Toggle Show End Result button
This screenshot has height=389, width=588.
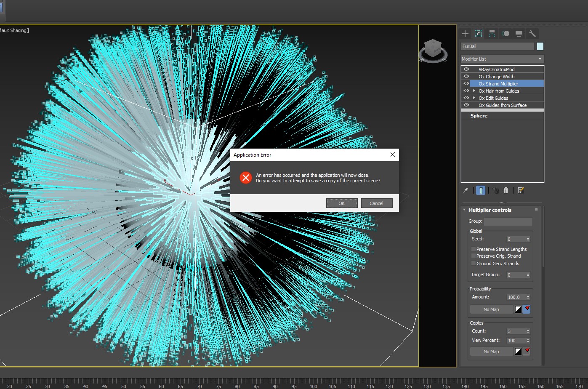[x=480, y=190]
